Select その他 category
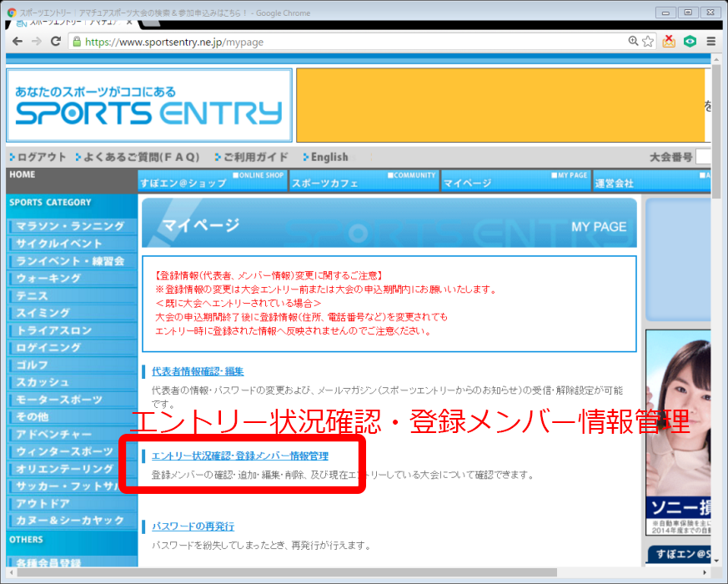This screenshot has height=584, width=728. click(x=73, y=417)
